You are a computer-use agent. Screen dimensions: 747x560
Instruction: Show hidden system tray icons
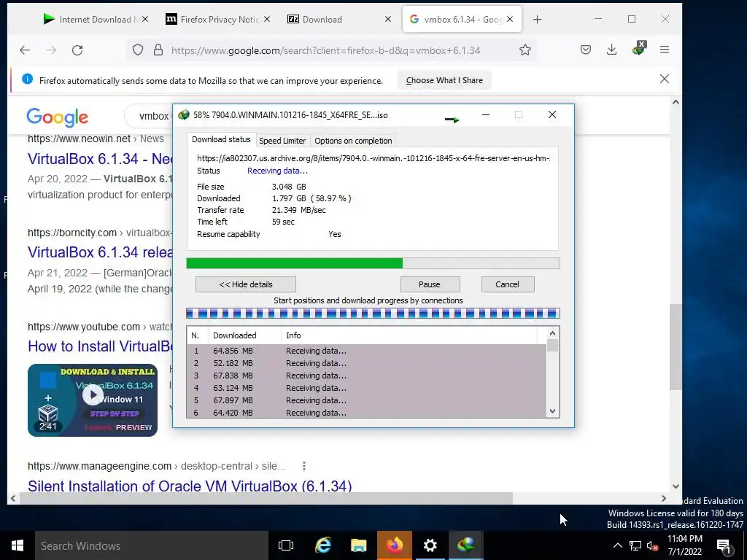coord(617,545)
